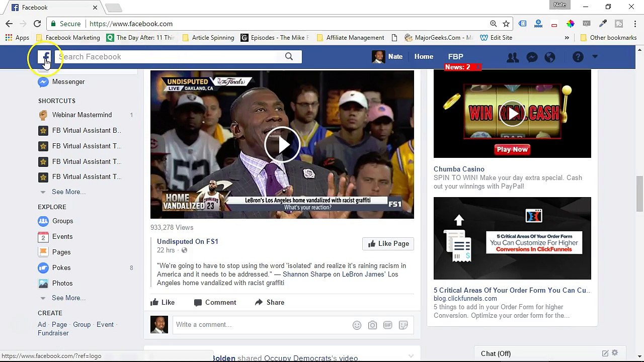Open FBP tab in Facebook header
Viewport: 644px width, 362px height.
pyautogui.click(x=456, y=57)
